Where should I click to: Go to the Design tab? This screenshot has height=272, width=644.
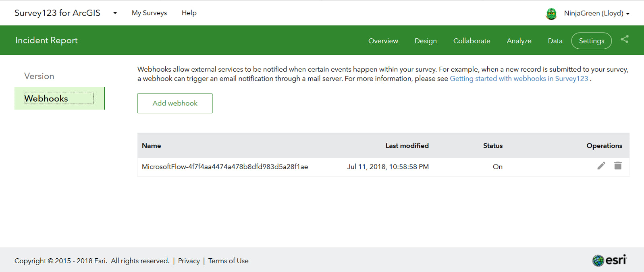click(426, 41)
